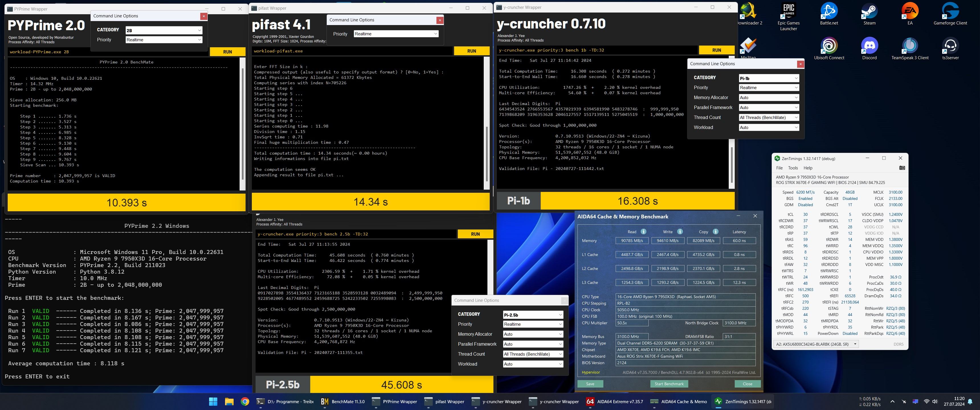Click RUN button in pifast wrapper
980x410 pixels.
(x=471, y=51)
